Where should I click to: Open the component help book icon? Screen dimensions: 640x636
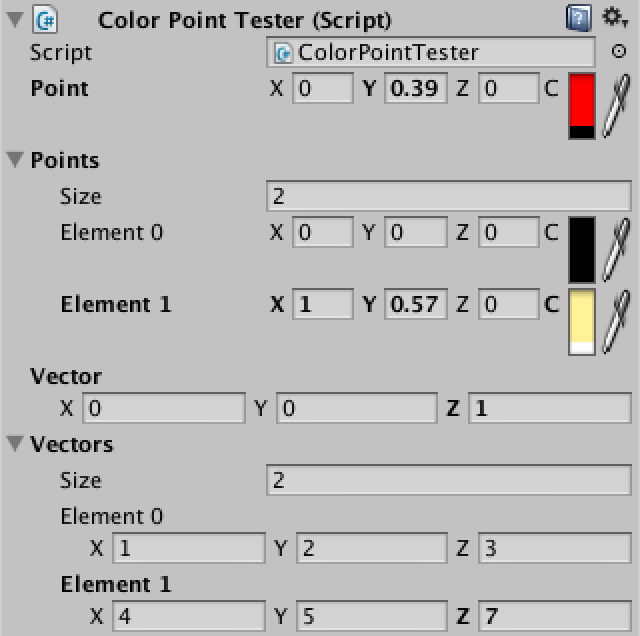click(578, 18)
